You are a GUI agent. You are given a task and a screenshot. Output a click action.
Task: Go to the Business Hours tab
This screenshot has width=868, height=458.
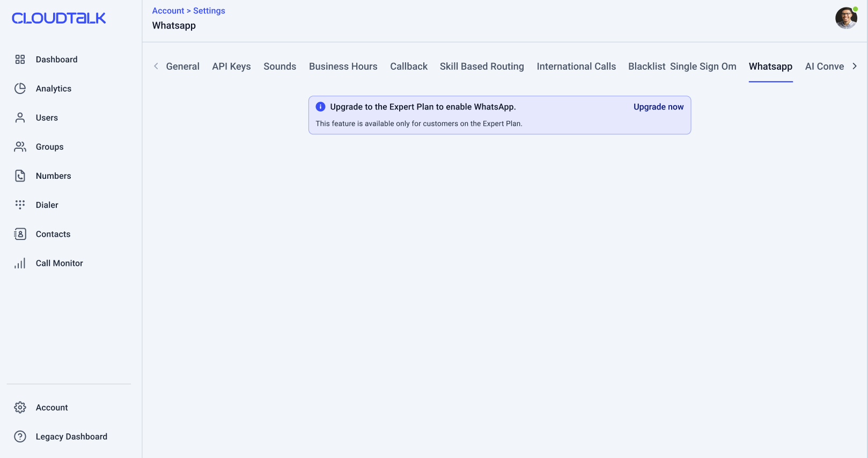(343, 67)
